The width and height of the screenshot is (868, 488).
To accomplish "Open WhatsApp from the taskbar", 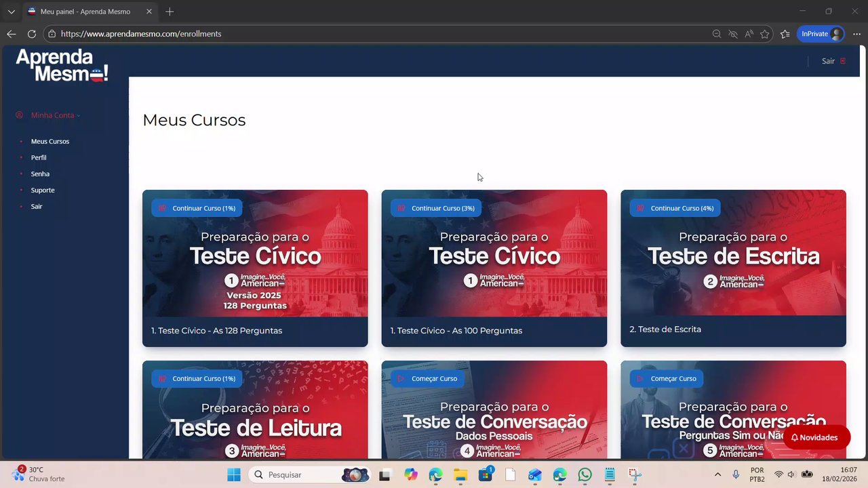I will [x=585, y=474].
